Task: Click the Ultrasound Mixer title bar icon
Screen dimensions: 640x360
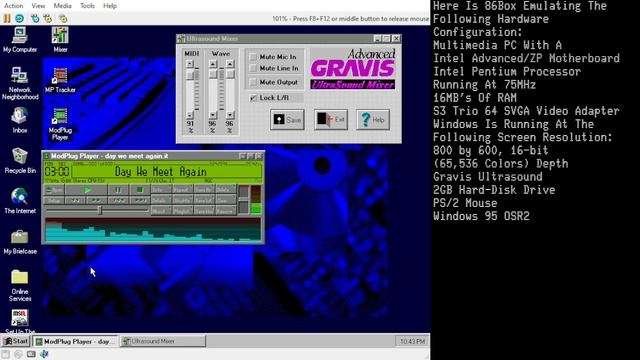Action: (181, 39)
